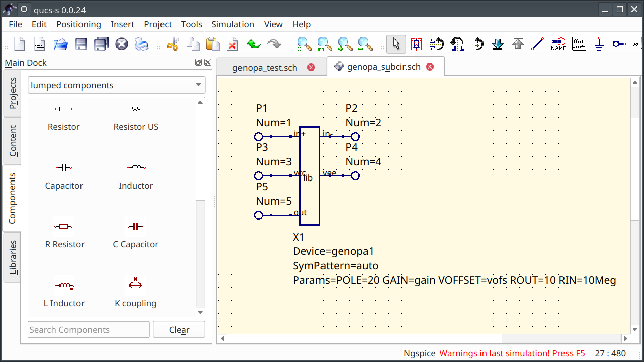The image size is (644, 362).
Task: Click the wire label NAME tool
Action: pos(558,44)
